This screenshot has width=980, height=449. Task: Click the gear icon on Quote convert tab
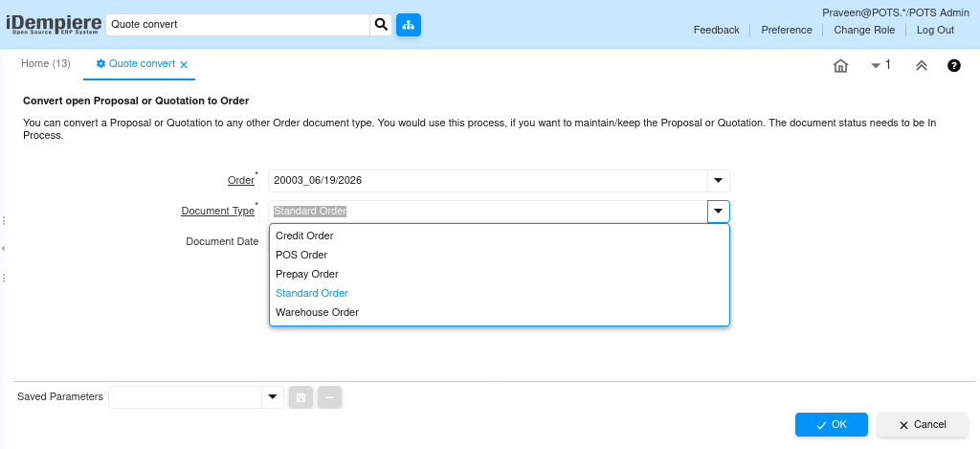(x=100, y=64)
